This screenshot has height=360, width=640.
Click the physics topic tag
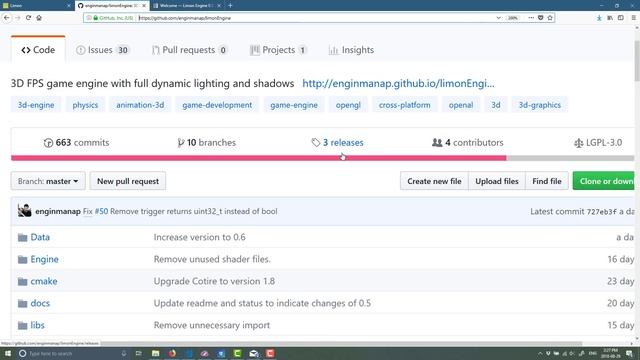(85, 105)
